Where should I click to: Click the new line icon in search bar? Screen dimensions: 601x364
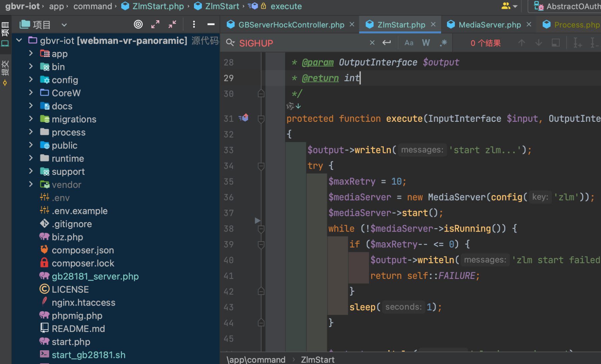[387, 43]
